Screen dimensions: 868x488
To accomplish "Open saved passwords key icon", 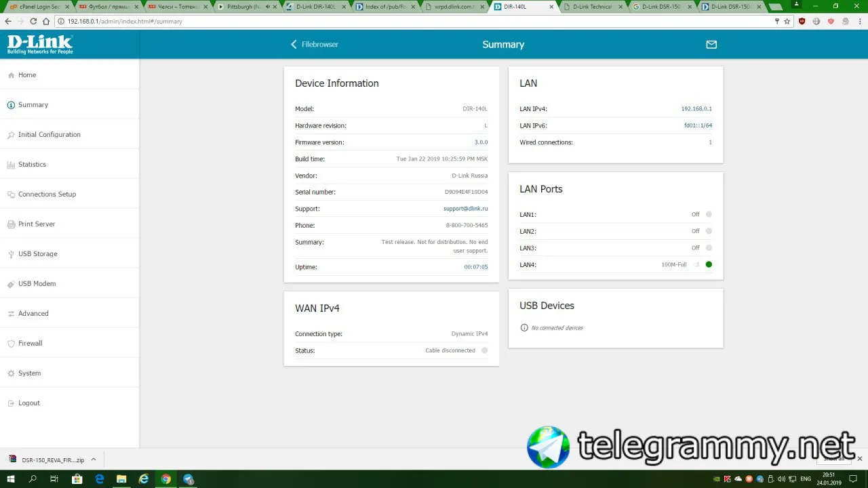I will 777,22.
